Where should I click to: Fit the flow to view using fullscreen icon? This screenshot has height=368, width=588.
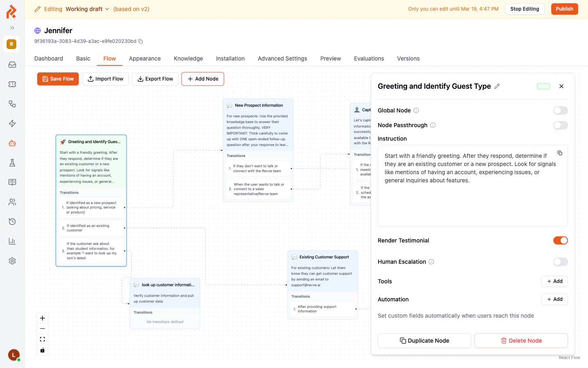pos(42,339)
